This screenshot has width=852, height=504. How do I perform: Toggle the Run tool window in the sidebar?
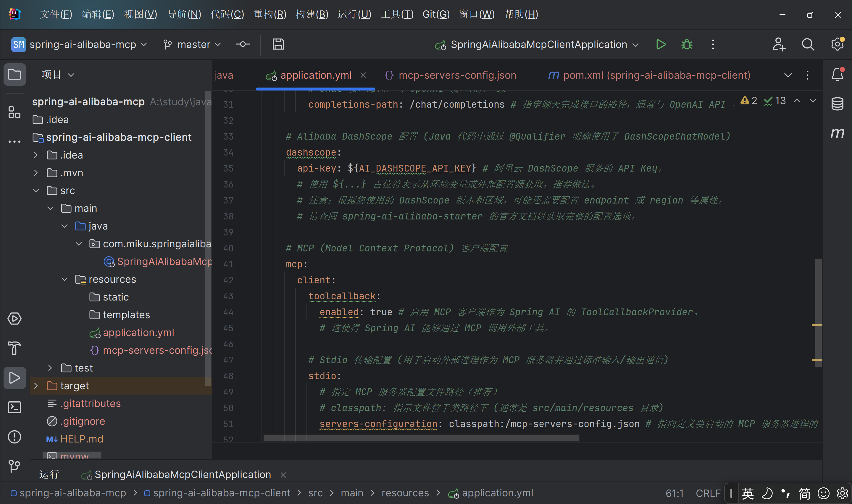pyautogui.click(x=14, y=378)
